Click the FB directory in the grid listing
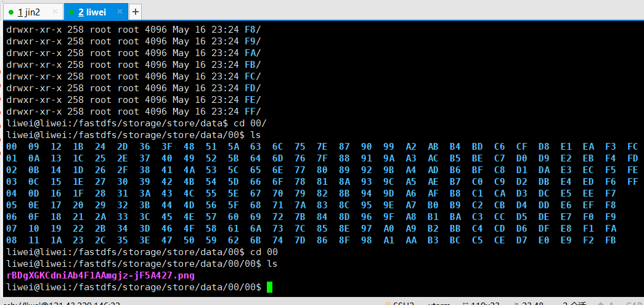Screen dimensions: 644x305 pos(610,240)
